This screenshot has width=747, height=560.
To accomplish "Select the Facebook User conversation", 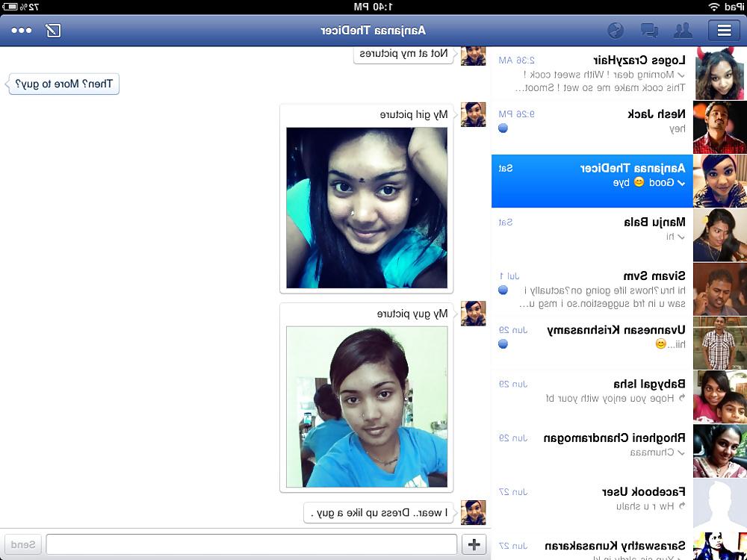I will pos(619,505).
